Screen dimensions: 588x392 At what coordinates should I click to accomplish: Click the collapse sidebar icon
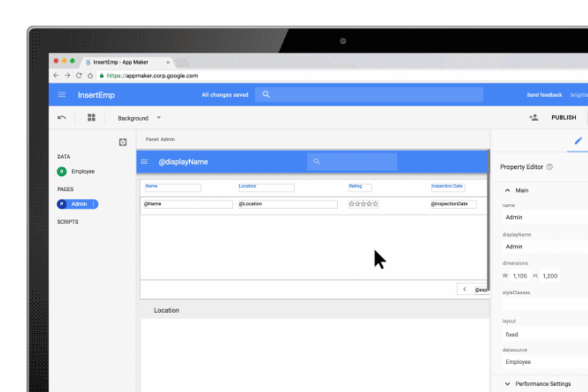123,142
